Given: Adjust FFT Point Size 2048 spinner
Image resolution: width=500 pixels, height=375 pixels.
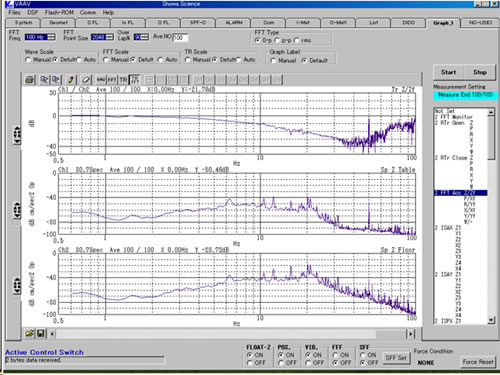Looking at the screenshot, I should pos(109,37).
